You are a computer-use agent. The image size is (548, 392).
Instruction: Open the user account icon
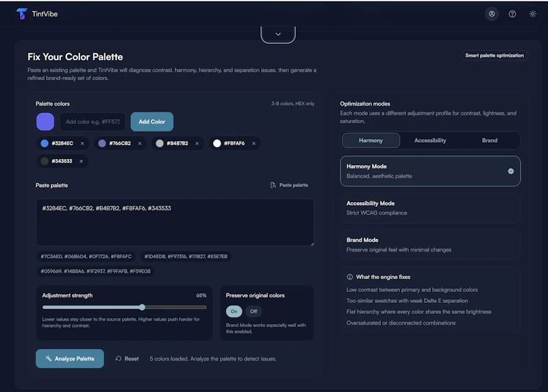pyautogui.click(x=492, y=14)
